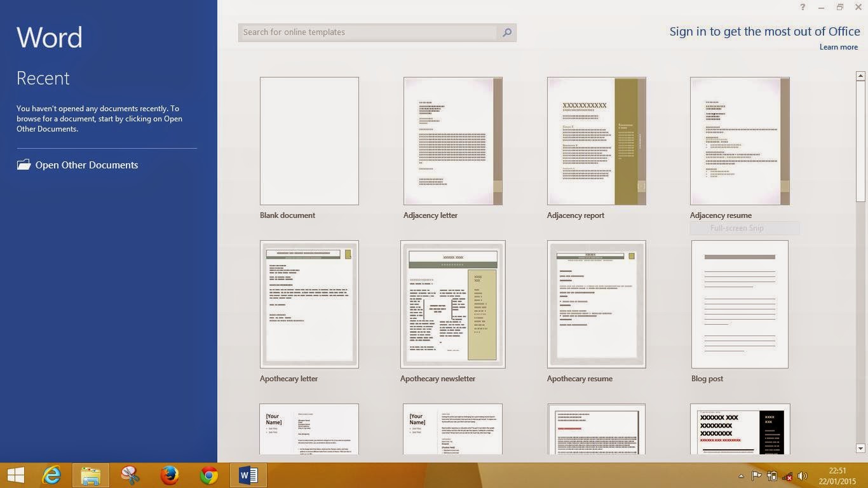Click the battery power tray icon
The image size is (868, 488).
pyautogui.click(x=772, y=475)
